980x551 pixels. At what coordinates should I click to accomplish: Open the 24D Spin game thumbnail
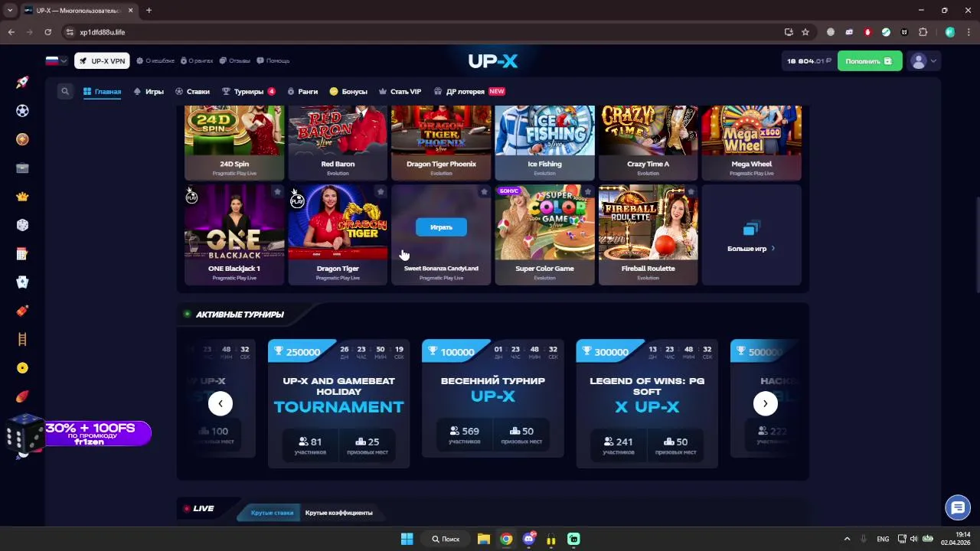click(x=234, y=142)
